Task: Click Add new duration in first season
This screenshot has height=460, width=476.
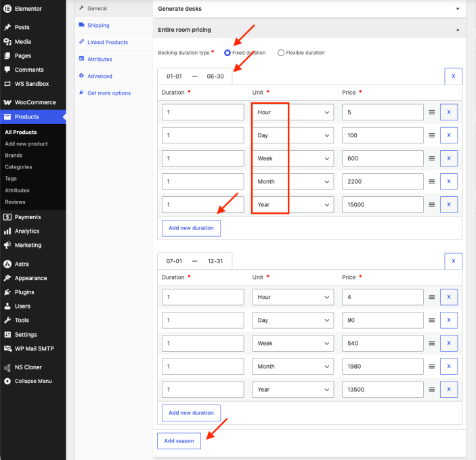Action: click(191, 228)
